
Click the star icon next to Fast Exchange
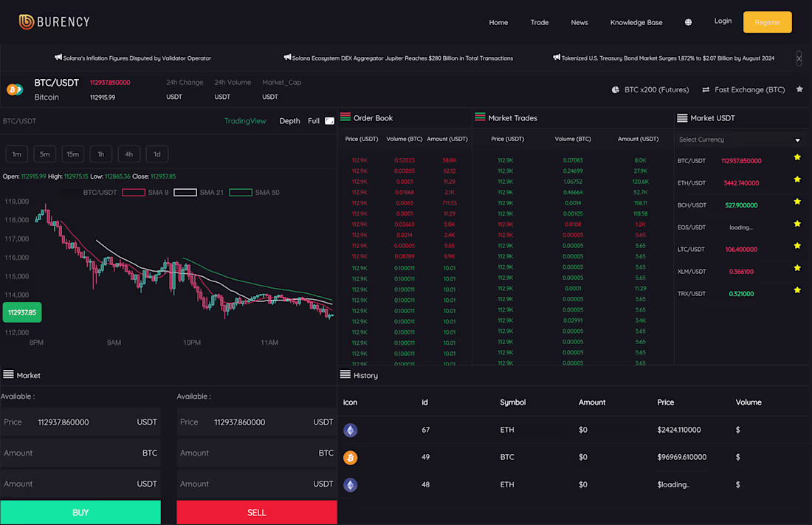pyautogui.click(x=799, y=89)
